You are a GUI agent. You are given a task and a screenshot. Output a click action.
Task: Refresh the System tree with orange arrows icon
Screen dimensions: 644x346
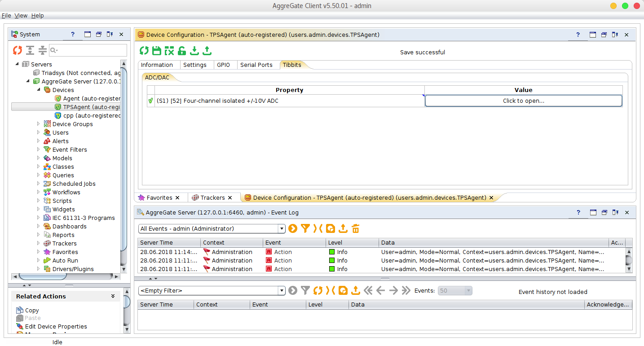(18, 50)
